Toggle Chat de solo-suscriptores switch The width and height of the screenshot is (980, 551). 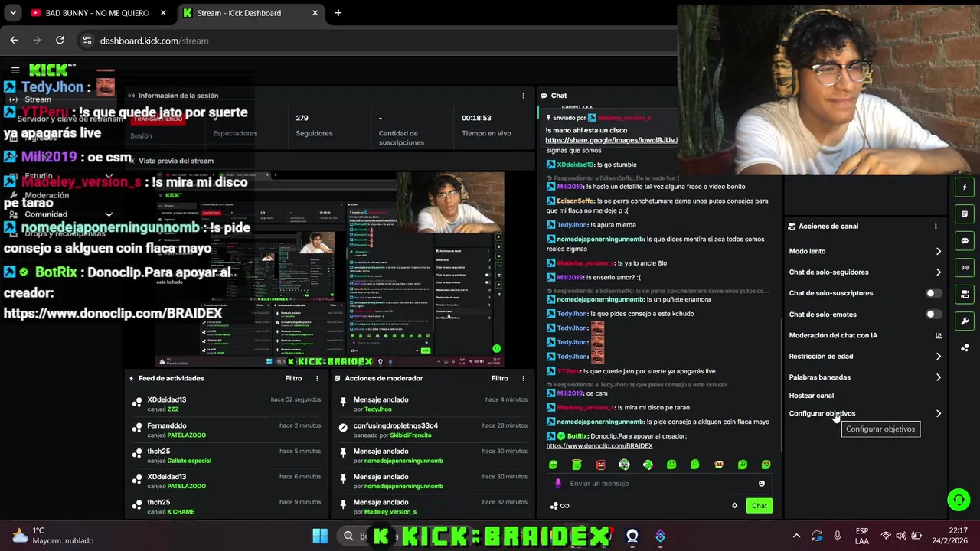(934, 293)
